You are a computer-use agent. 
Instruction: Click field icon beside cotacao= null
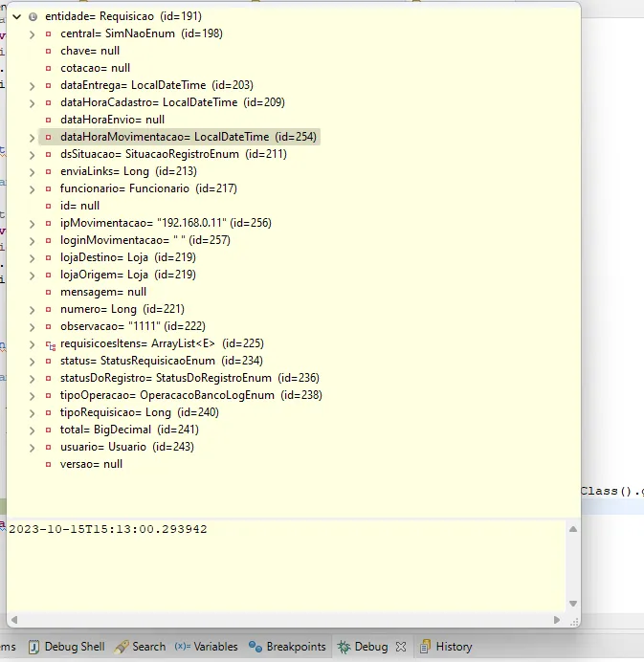pyautogui.click(x=48, y=68)
